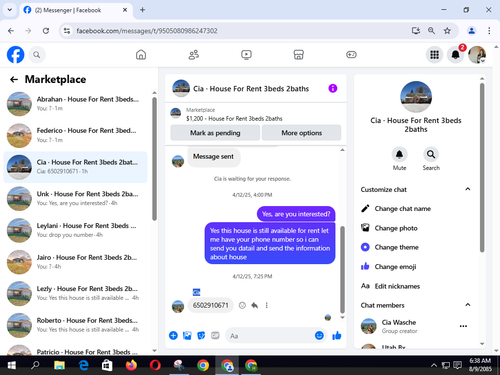Open Unk conversation
Image resolution: width=500 pixels, height=375 pixels.
pyautogui.click(x=75, y=199)
